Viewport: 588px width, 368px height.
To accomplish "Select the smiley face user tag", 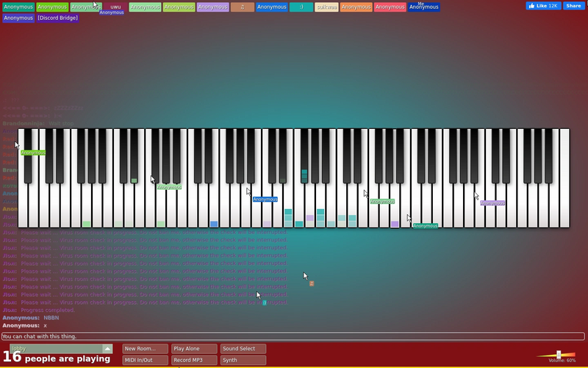I will pos(301,7).
